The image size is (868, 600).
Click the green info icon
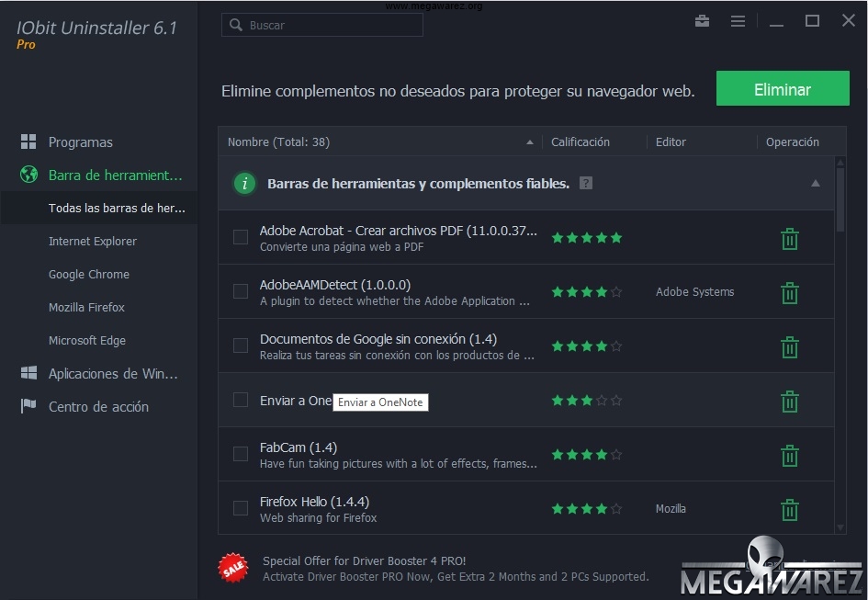click(244, 184)
